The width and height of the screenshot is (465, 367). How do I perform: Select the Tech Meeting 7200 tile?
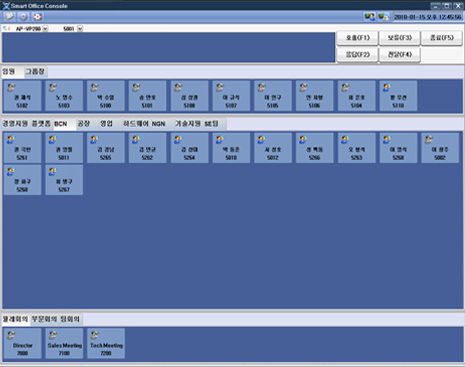pyautogui.click(x=106, y=343)
